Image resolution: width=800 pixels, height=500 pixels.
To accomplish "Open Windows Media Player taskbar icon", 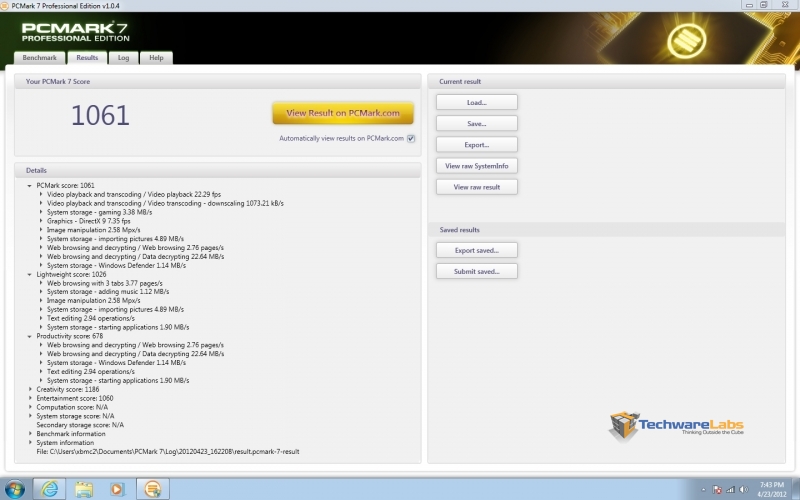I will pyautogui.click(x=117, y=489).
